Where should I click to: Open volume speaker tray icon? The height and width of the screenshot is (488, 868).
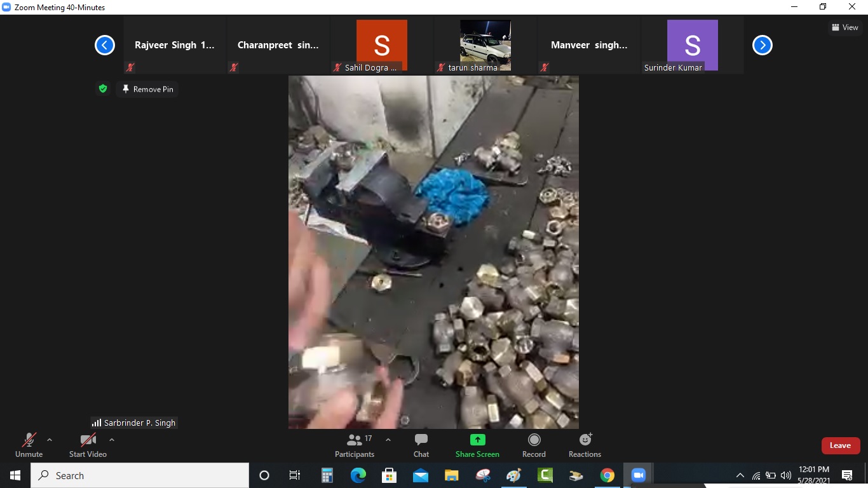tap(786, 475)
